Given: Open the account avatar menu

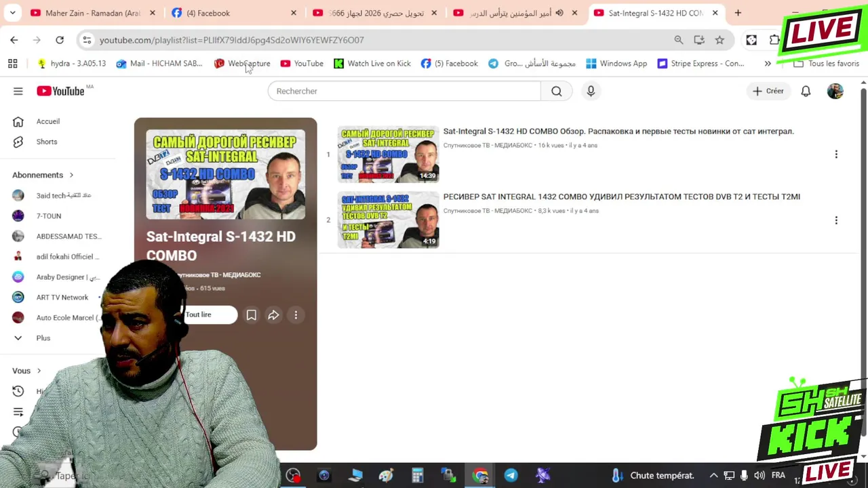Looking at the screenshot, I should [835, 91].
